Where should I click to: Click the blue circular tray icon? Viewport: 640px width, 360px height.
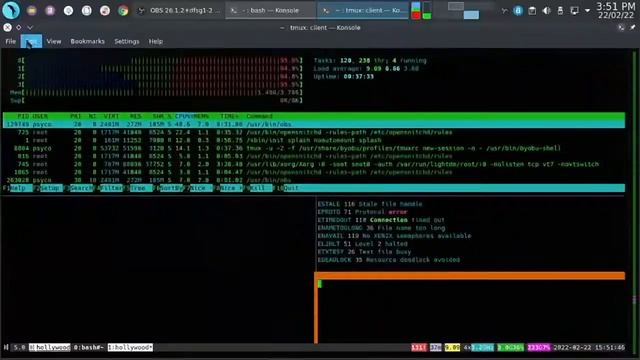[518, 11]
